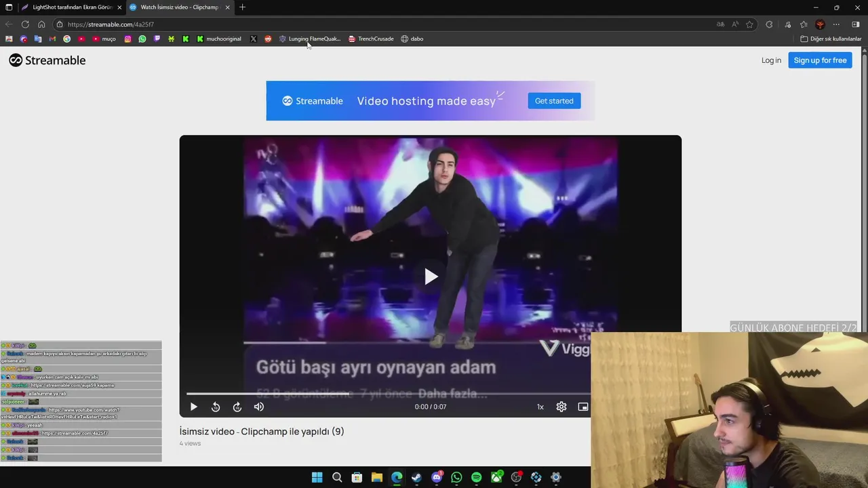
Task: Open the WhatsApp bookmark
Action: pos(142,39)
